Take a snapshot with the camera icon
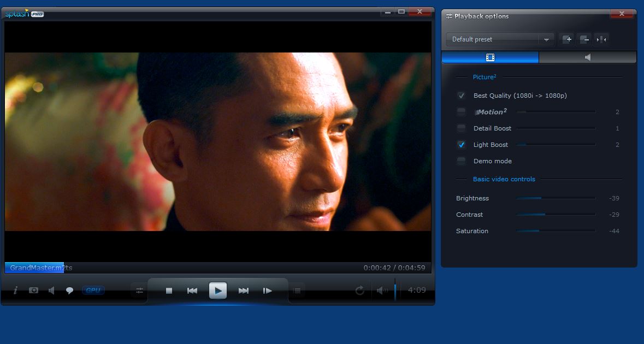Viewport: 644px width, 344px height. click(33, 290)
